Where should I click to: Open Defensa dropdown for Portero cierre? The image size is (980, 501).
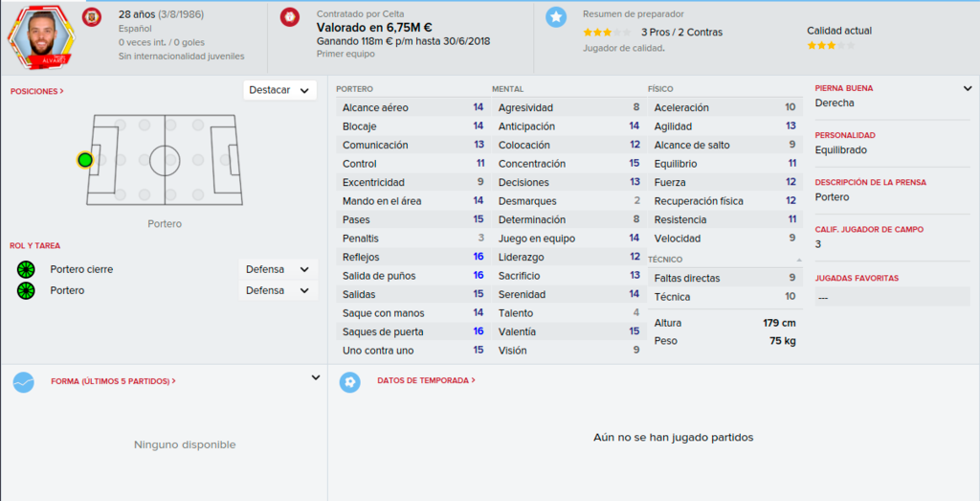(x=278, y=269)
